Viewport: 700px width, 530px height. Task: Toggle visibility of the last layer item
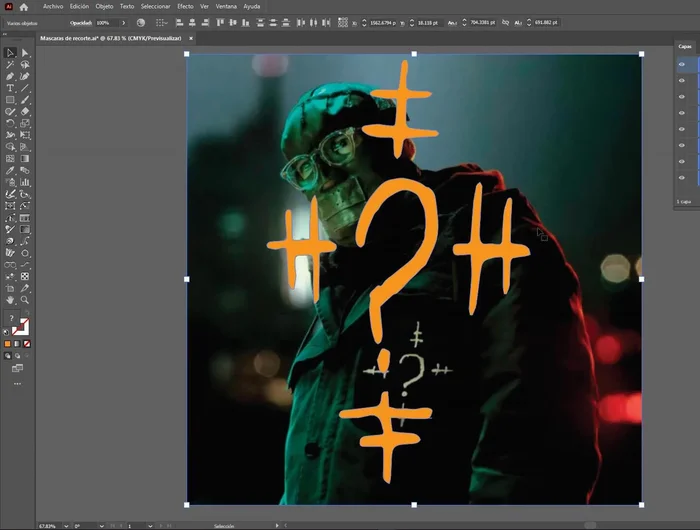[682, 178]
